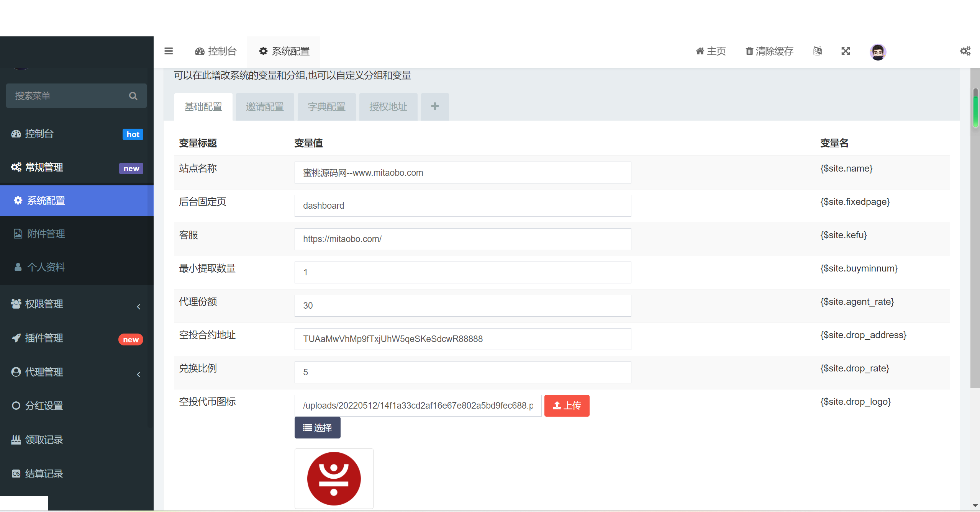980x512 pixels.
Task: Click the 分红设置 circle icon
Action: [16, 406]
